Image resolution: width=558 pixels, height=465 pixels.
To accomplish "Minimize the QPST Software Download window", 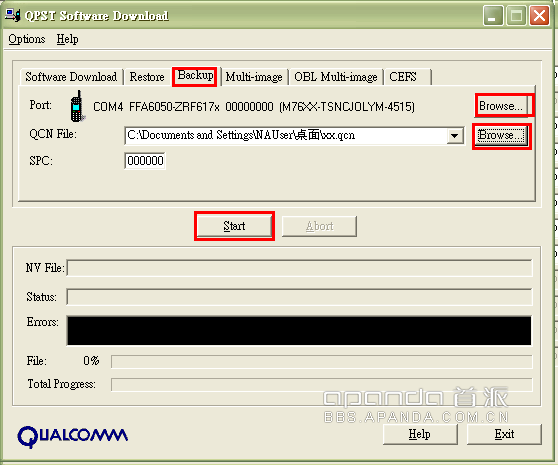I will (493, 16).
